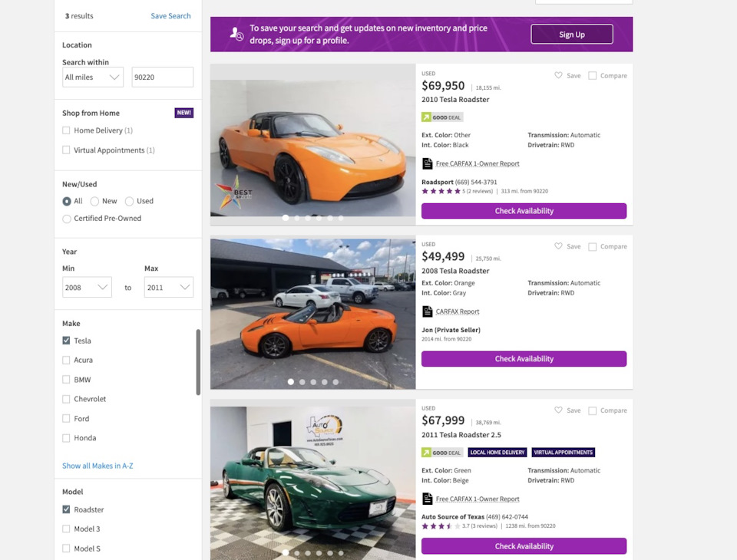
Task: Select Certified Pre-Owned radio button
Action: tap(67, 219)
